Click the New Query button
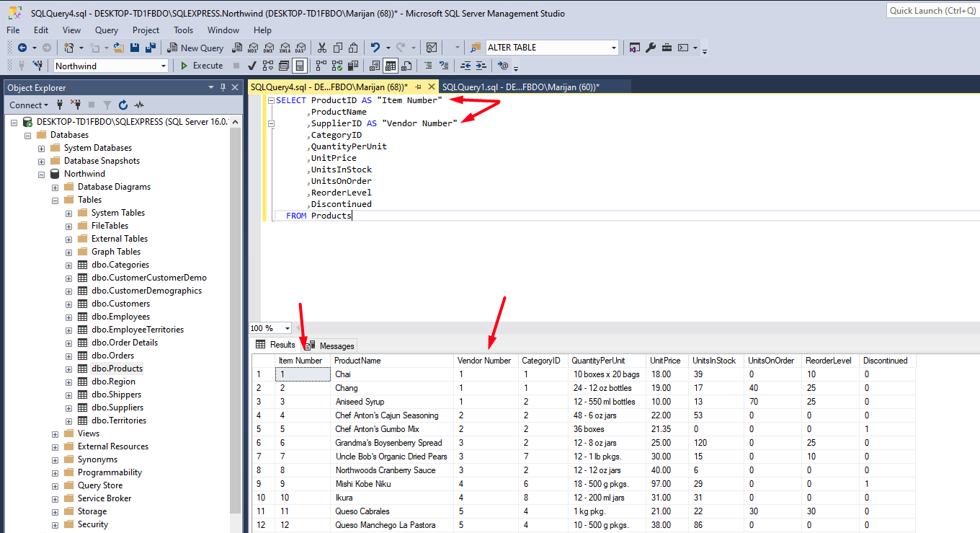This screenshot has width=980, height=533. coord(195,48)
